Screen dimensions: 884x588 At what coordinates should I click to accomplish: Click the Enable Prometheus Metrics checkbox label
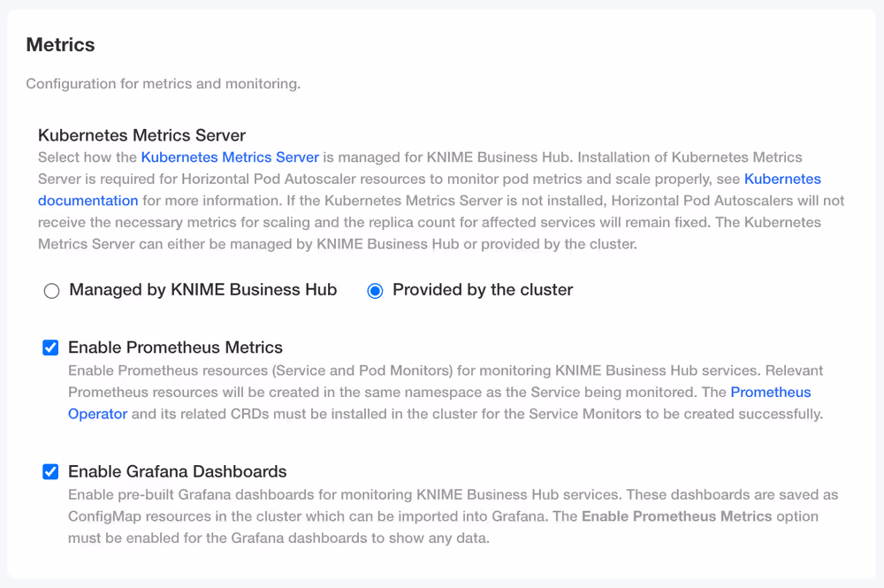click(x=175, y=347)
